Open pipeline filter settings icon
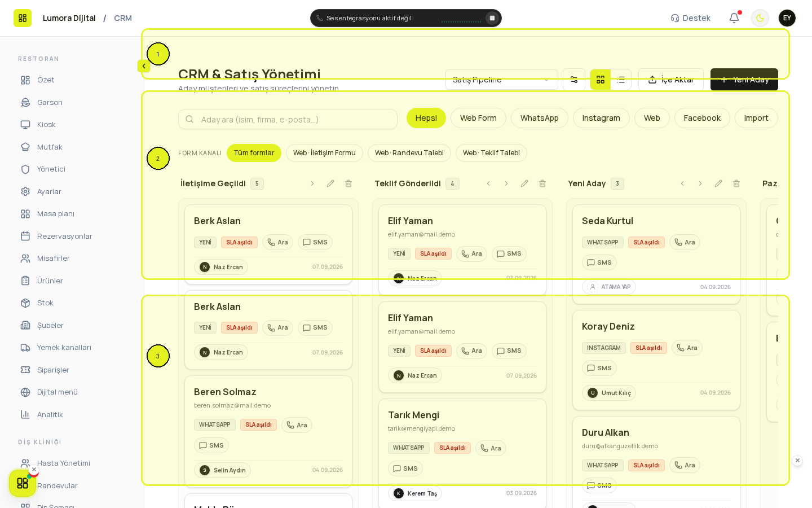This screenshot has height=508, width=812. pyautogui.click(x=574, y=80)
